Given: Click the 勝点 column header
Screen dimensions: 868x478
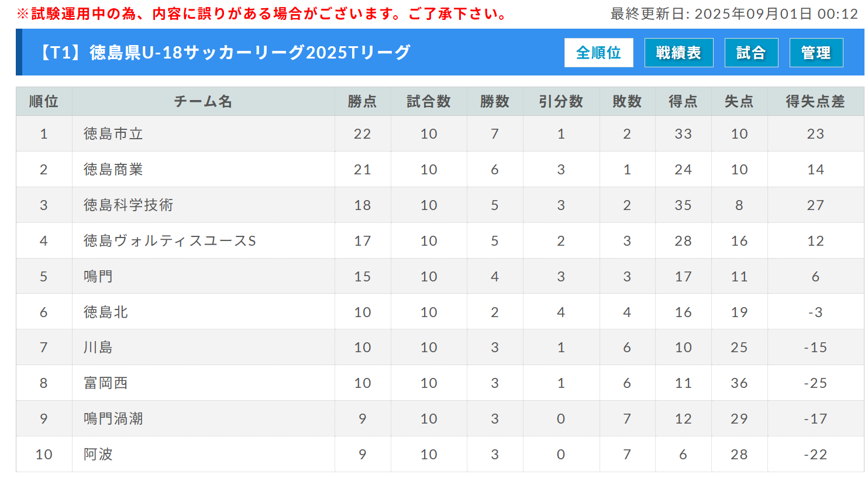Looking at the screenshot, I should pyautogui.click(x=363, y=102).
